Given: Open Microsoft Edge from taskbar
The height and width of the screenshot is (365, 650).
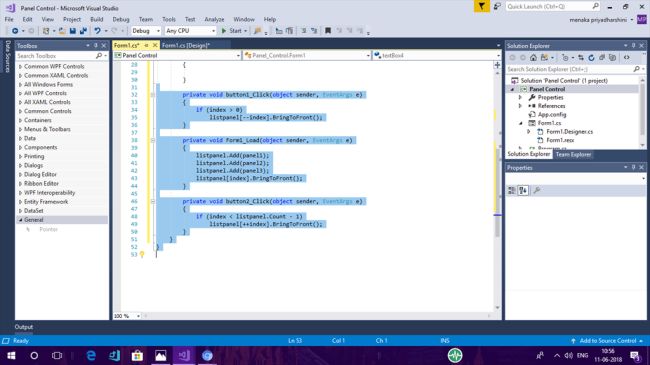Looking at the screenshot, I should [x=91, y=355].
